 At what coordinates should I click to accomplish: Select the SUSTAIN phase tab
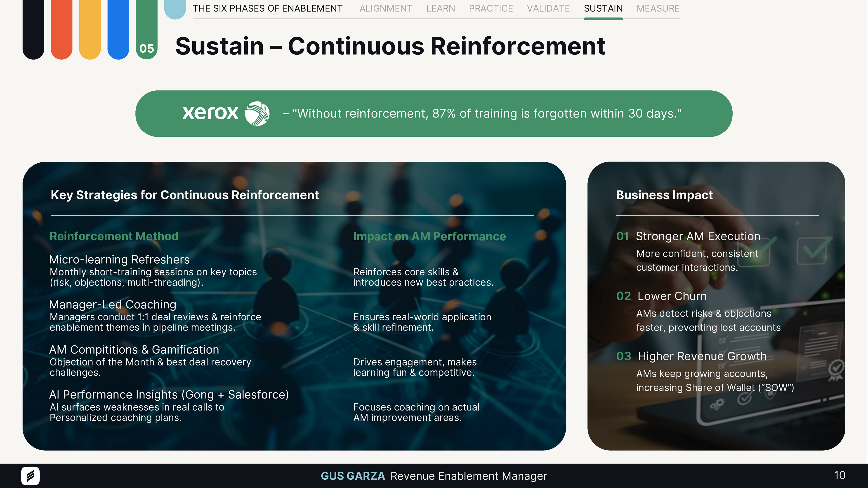(x=603, y=8)
